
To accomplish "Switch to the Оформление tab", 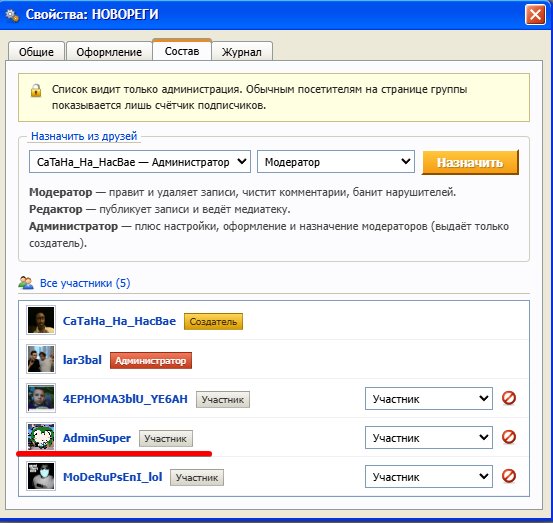I will pyautogui.click(x=109, y=52).
